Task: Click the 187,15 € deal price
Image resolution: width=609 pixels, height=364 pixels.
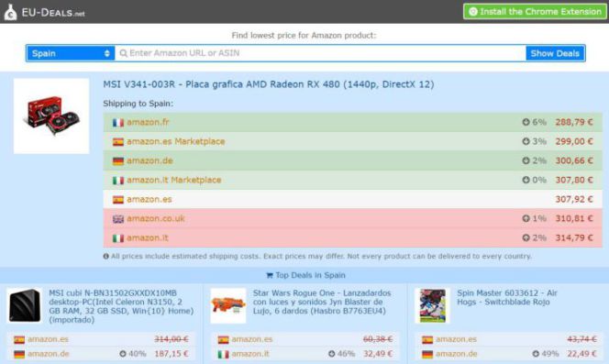Action: coord(172,354)
